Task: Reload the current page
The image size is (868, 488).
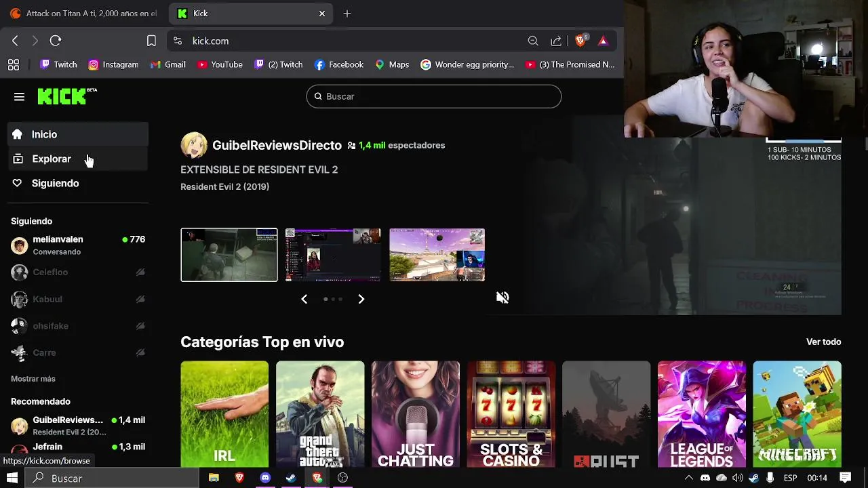Action: click(x=56, y=41)
